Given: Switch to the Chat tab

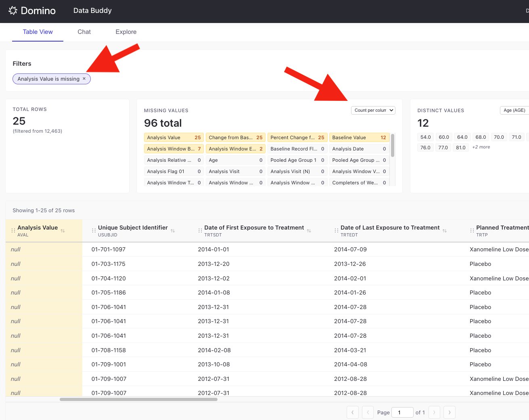Looking at the screenshot, I should coord(84,32).
